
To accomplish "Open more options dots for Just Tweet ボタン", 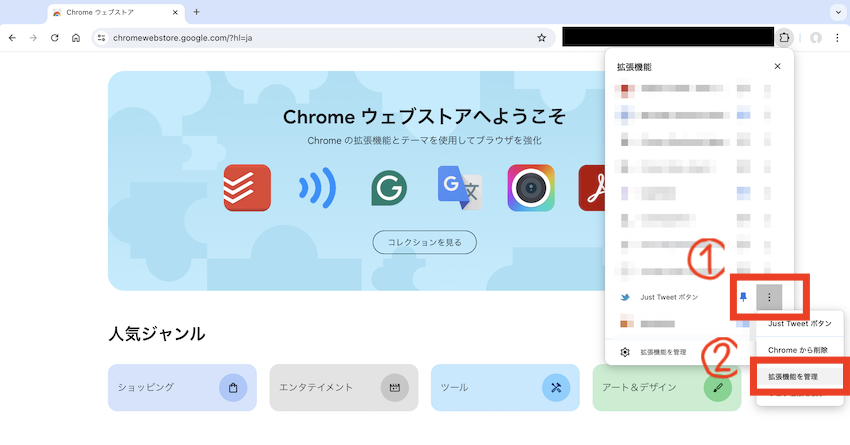I will 769,297.
